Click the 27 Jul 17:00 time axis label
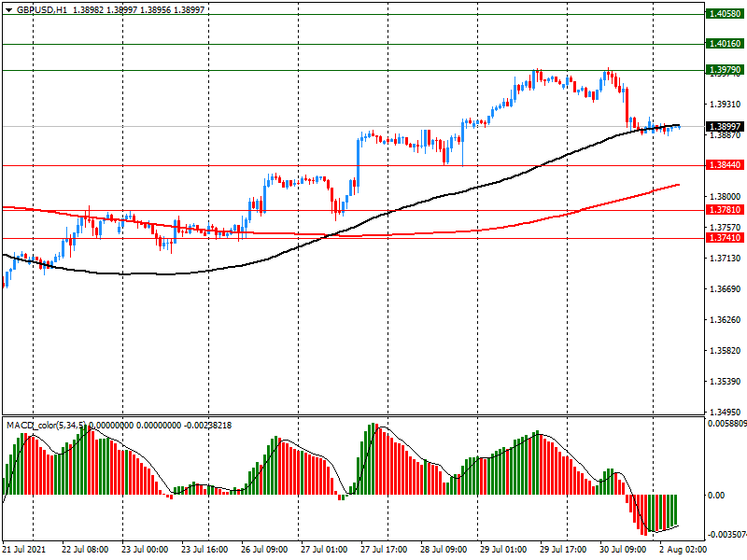 pyautogui.click(x=384, y=550)
